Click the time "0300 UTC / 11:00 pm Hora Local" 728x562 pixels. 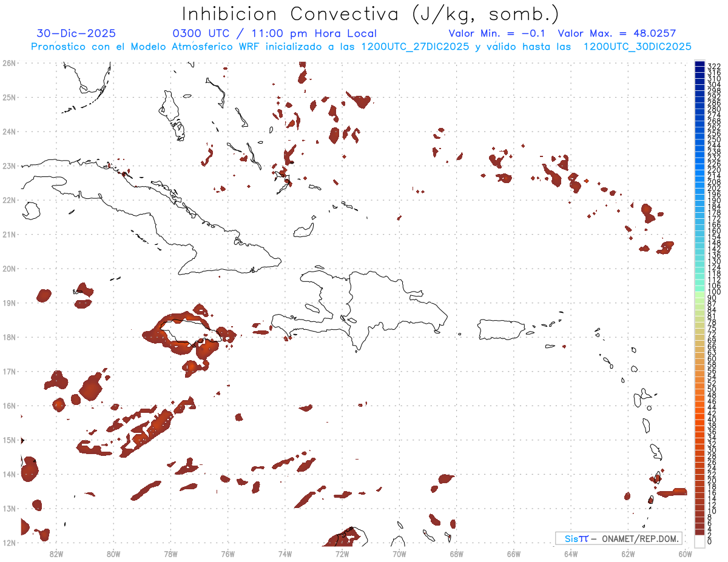275,33
